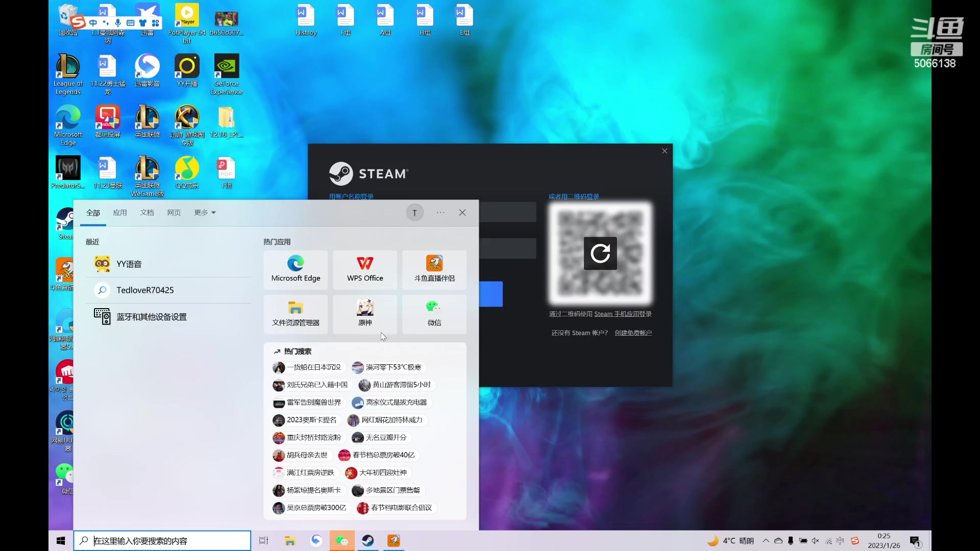Click Steam 手机应用登录 link
Viewport: 980px width, 551px height.
tap(623, 314)
